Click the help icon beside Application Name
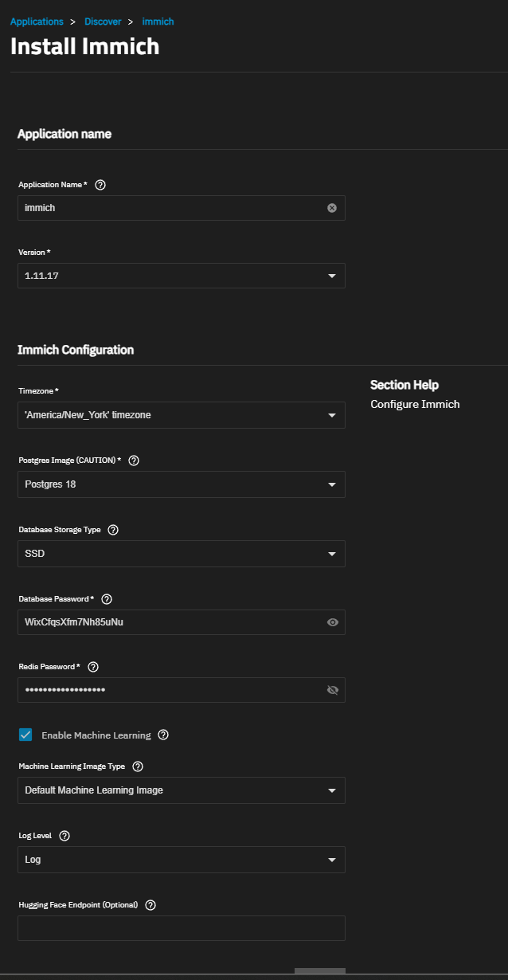Viewport: 508px width, 980px height. pyautogui.click(x=100, y=184)
